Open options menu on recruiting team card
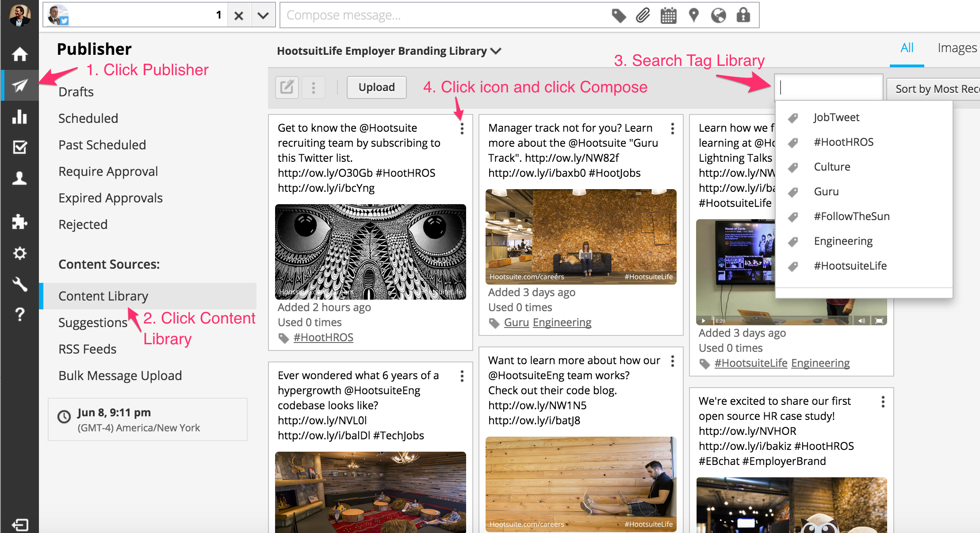Viewport: 980px width, 533px height. tap(462, 129)
